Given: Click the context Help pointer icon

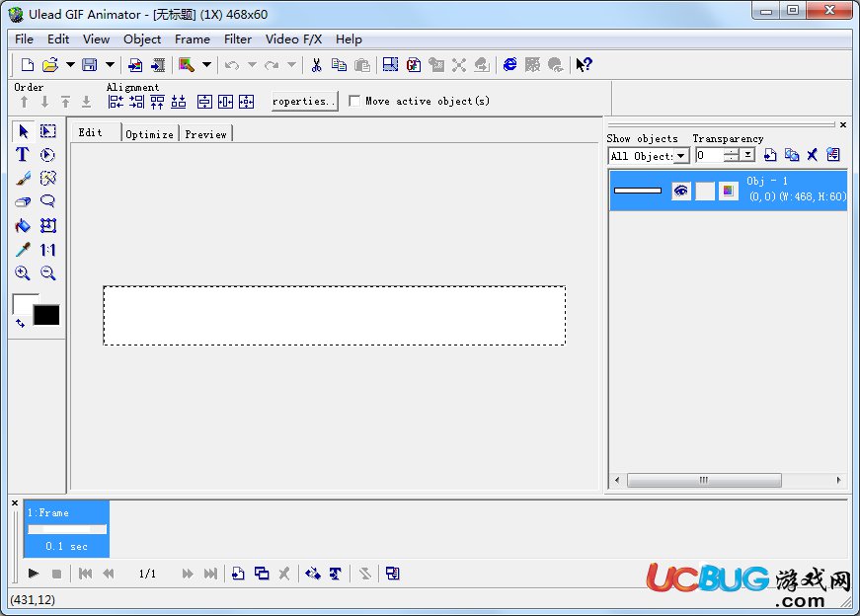Looking at the screenshot, I should coord(585,65).
